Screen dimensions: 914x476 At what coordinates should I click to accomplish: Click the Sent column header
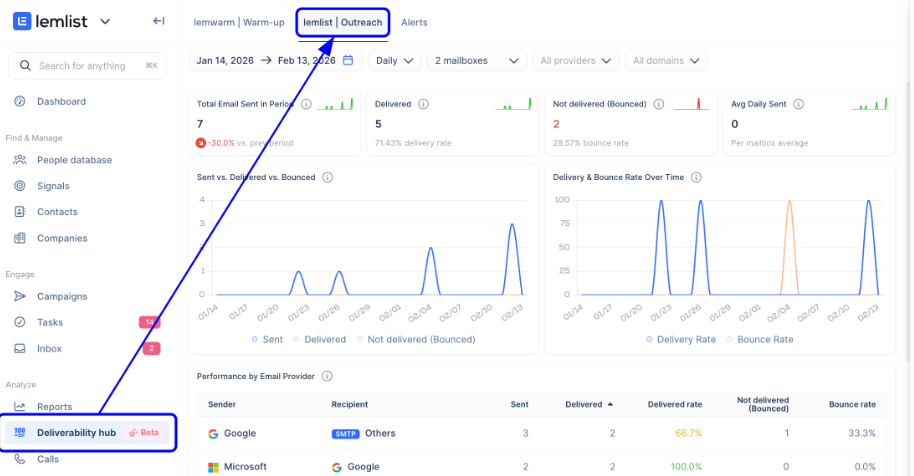pos(519,404)
